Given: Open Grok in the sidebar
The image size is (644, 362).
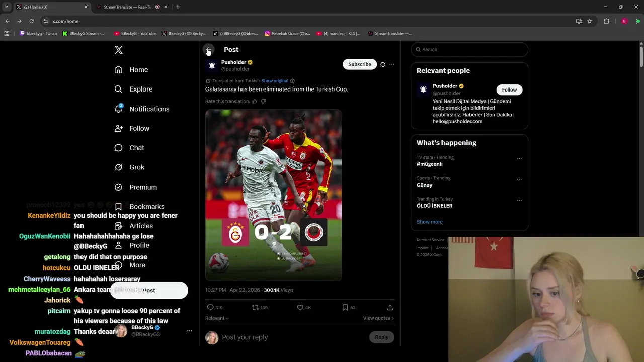Looking at the screenshot, I should 129,167.
